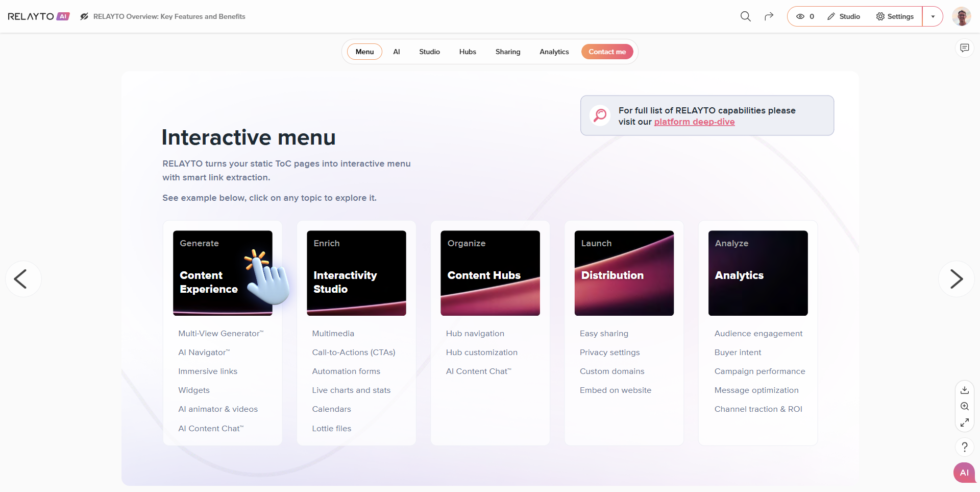Click the document title text
This screenshot has height=492, width=980.
coord(169,16)
